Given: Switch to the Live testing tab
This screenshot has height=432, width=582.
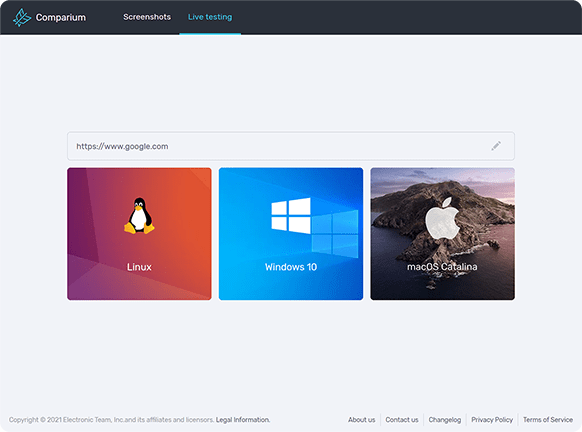Looking at the screenshot, I should (x=210, y=17).
